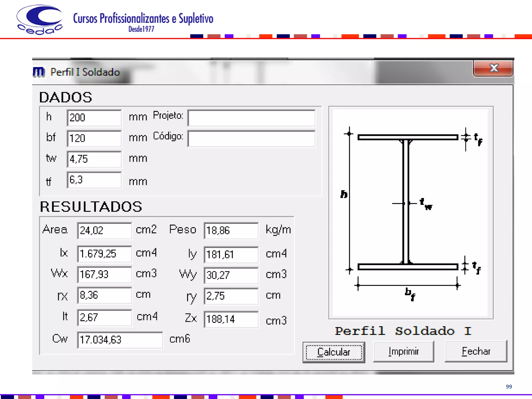Viewport: 532px width, 399px height.
Task: Click the Cedac logo in header
Action: (x=39, y=20)
